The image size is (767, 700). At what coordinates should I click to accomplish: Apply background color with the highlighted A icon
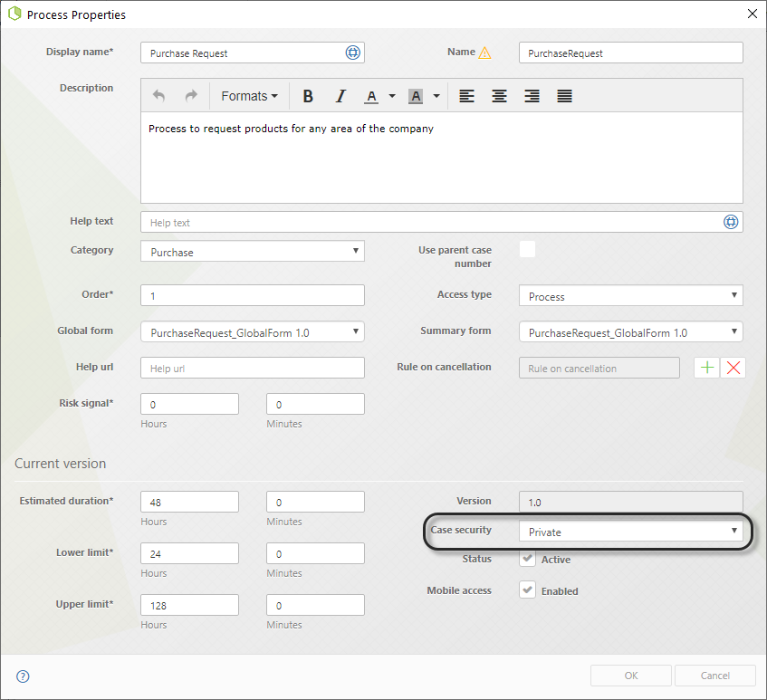click(x=416, y=96)
